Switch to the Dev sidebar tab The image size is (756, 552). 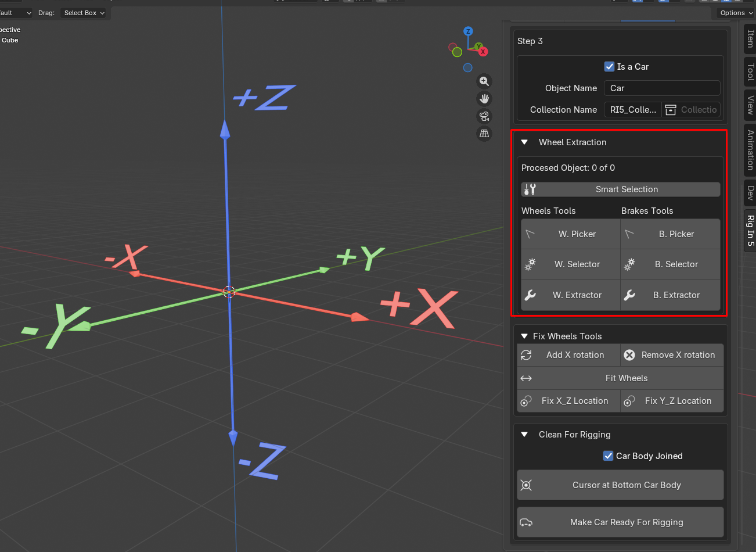[x=750, y=193]
